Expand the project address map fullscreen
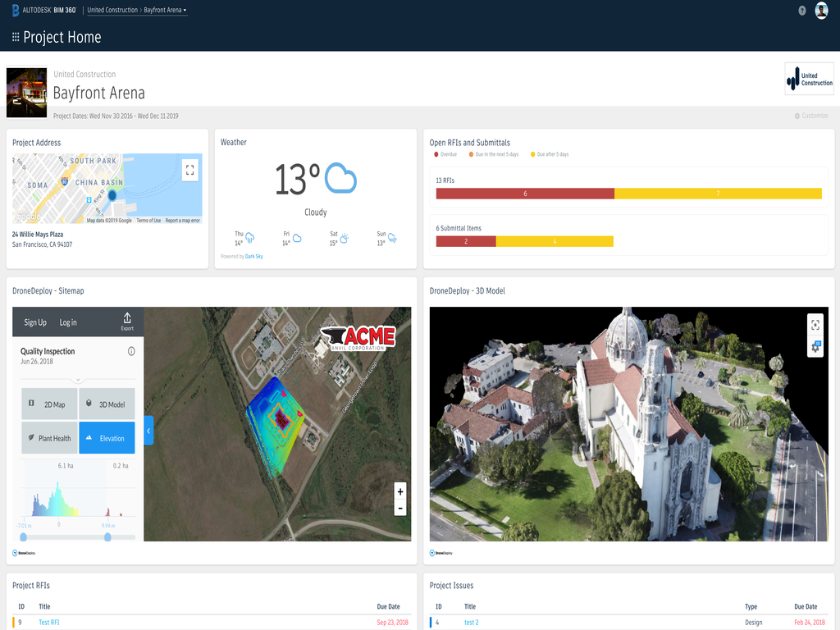The image size is (840, 630). pyautogui.click(x=189, y=170)
